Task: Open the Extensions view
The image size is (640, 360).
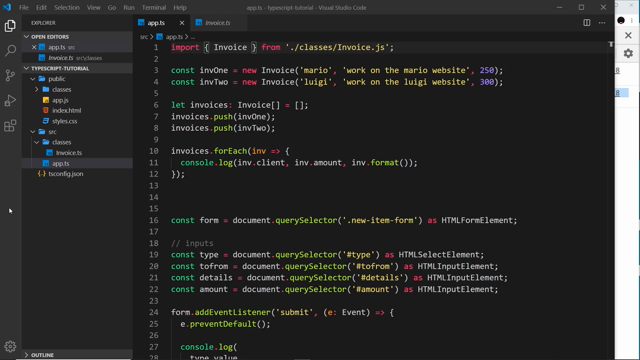Action: point(10,126)
